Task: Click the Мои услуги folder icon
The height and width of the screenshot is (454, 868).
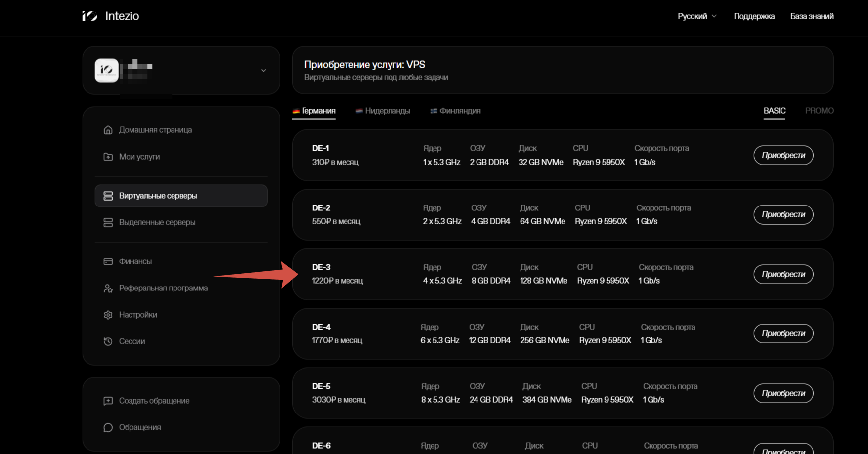Action: pos(108,157)
